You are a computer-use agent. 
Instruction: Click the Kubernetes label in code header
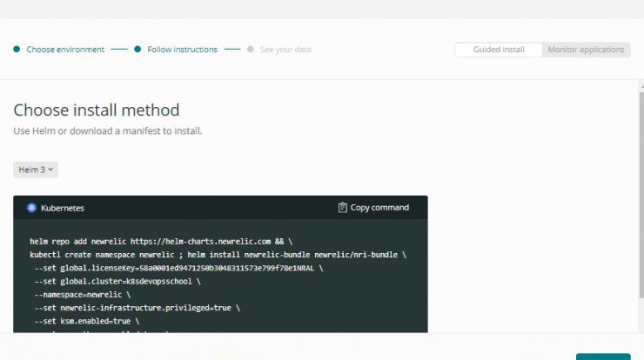(63, 208)
